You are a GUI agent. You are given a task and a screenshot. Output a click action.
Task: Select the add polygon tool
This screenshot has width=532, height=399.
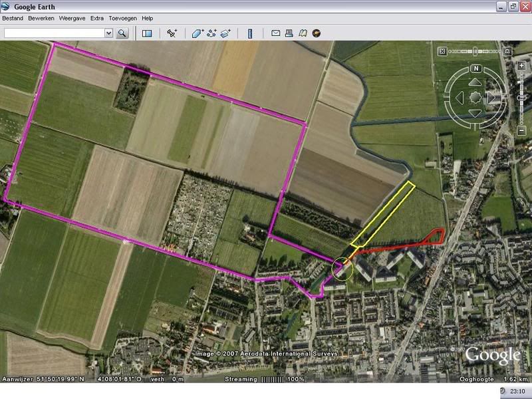point(198,33)
